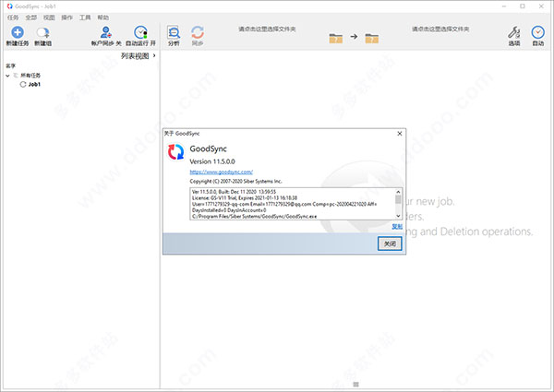This screenshot has width=554, height=392.
Task: Click the Version 11.5.0.0 text
Action: (x=212, y=161)
